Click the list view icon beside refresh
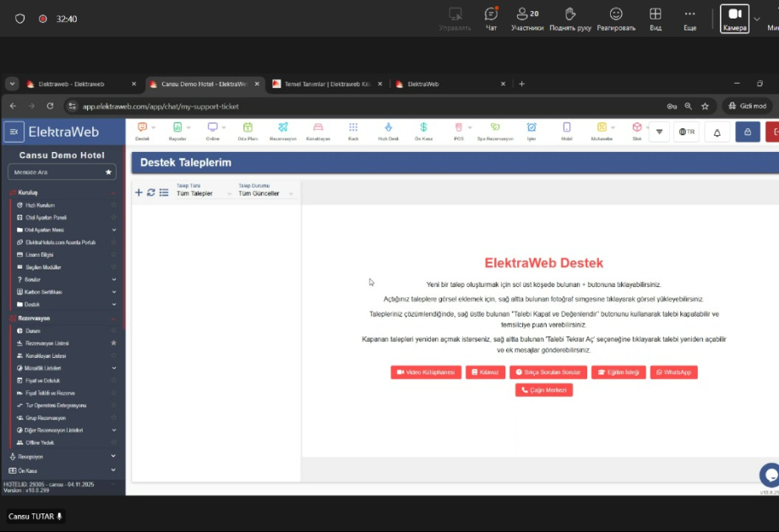The width and height of the screenshot is (779, 532). (164, 193)
